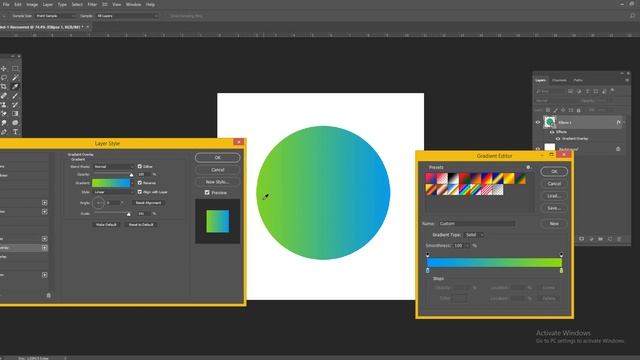
Task: Select the Dodge tool
Action: [15, 122]
